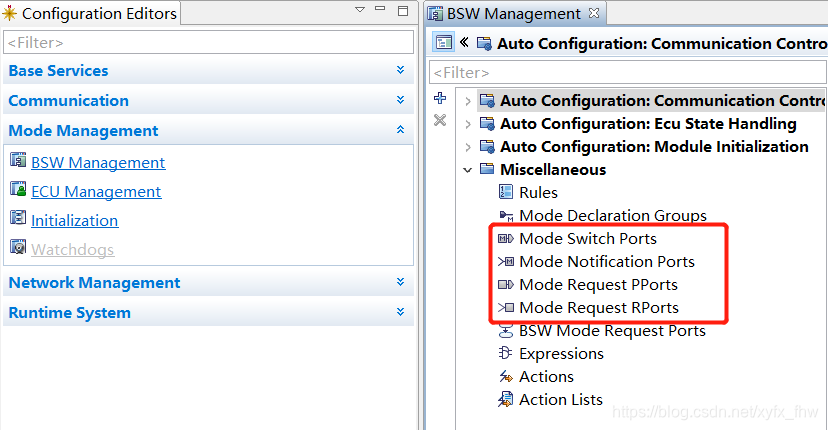Select Mode Switch Ports text

(x=588, y=239)
